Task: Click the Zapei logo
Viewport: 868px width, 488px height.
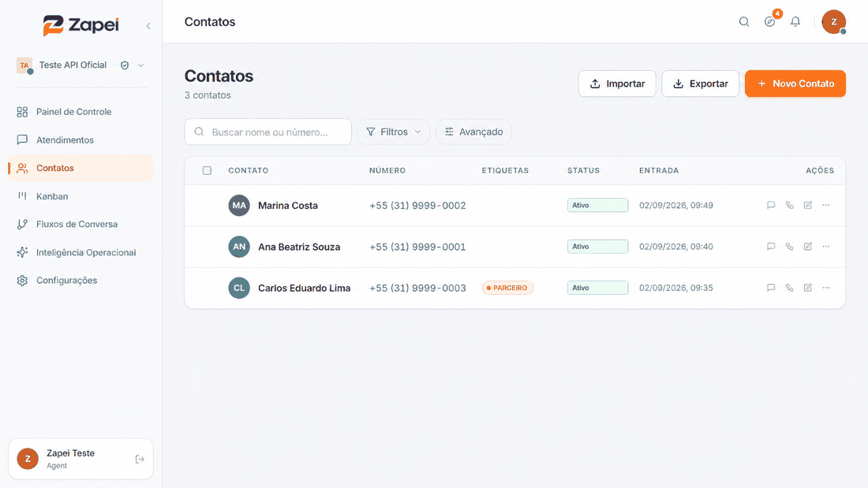Action: (80, 25)
